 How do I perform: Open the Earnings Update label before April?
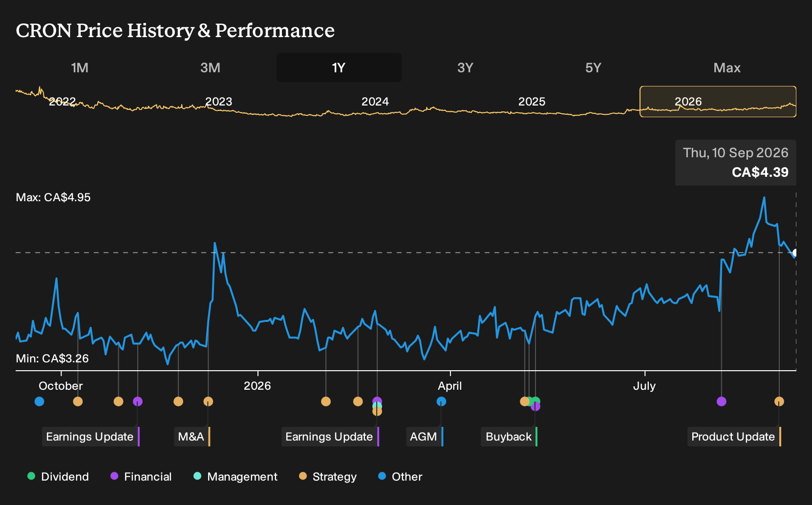[x=330, y=437]
